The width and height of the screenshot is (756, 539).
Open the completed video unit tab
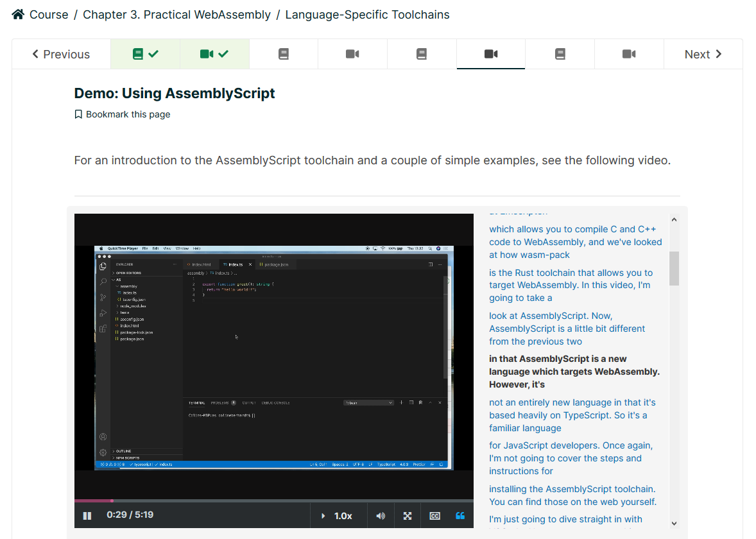coord(214,54)
